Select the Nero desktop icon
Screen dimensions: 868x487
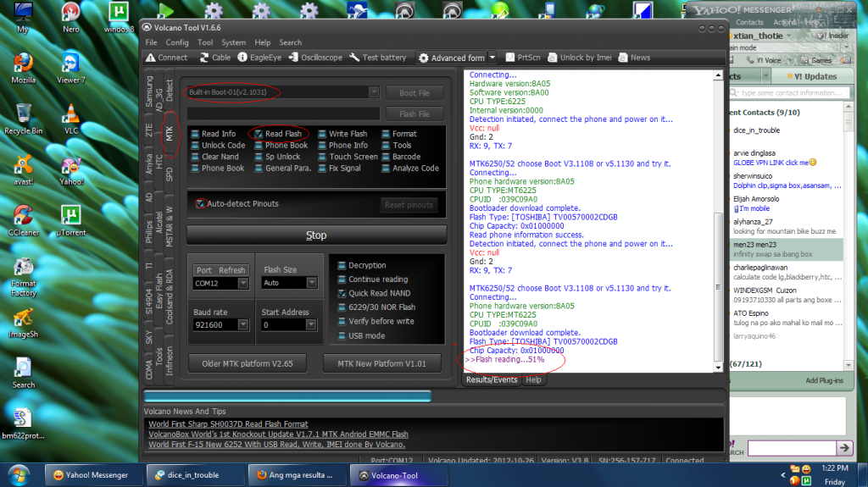[x=71, y=18]
